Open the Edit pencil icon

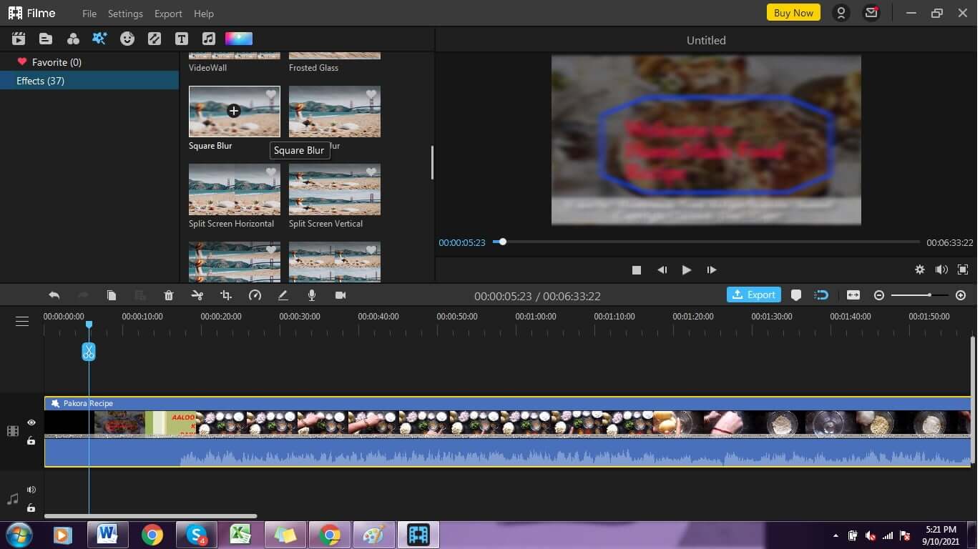pos(283,295)
